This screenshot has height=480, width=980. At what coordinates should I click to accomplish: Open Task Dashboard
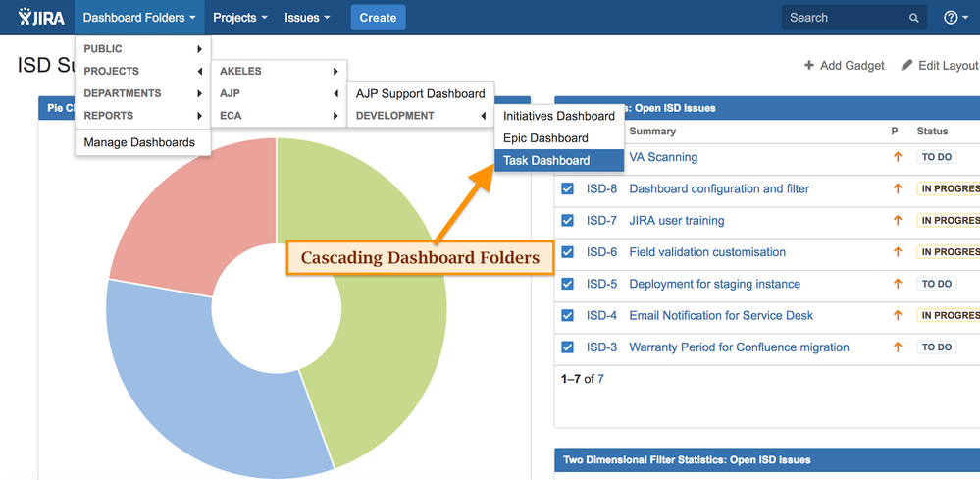(x=559, y=161)
